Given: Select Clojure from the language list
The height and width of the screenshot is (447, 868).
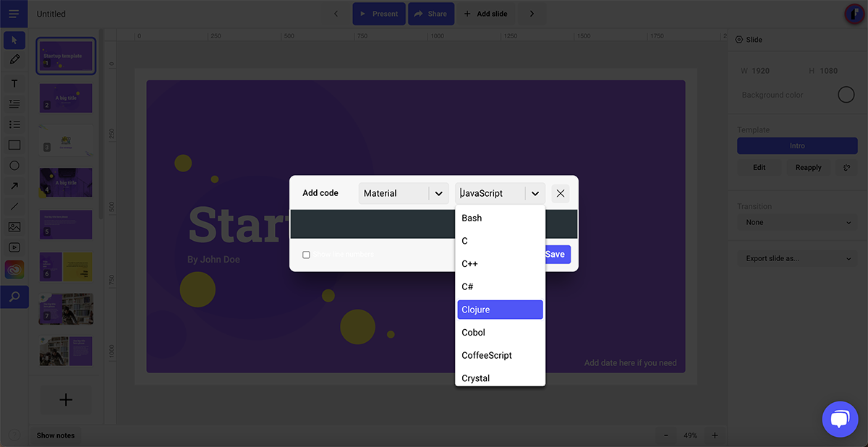Looking at the screenshot, I should click(500, 310).
